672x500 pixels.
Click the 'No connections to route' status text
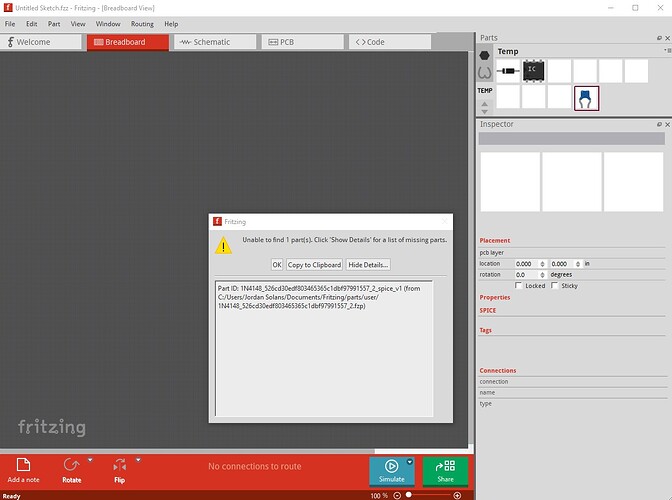click(255, 466)
